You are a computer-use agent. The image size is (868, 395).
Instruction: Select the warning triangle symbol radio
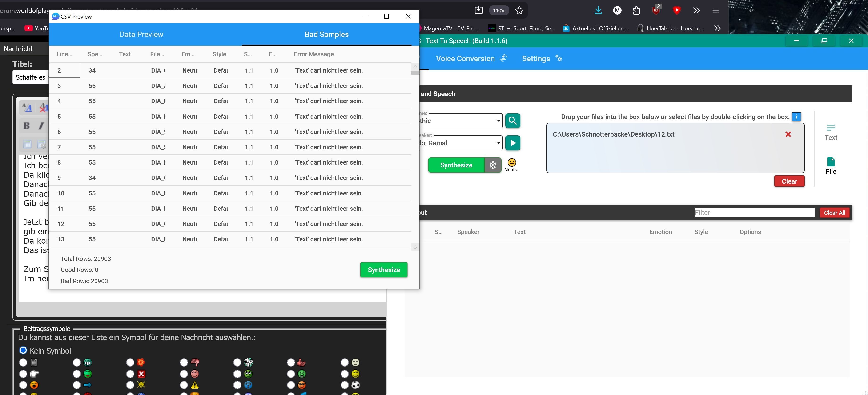pos(184,385)
